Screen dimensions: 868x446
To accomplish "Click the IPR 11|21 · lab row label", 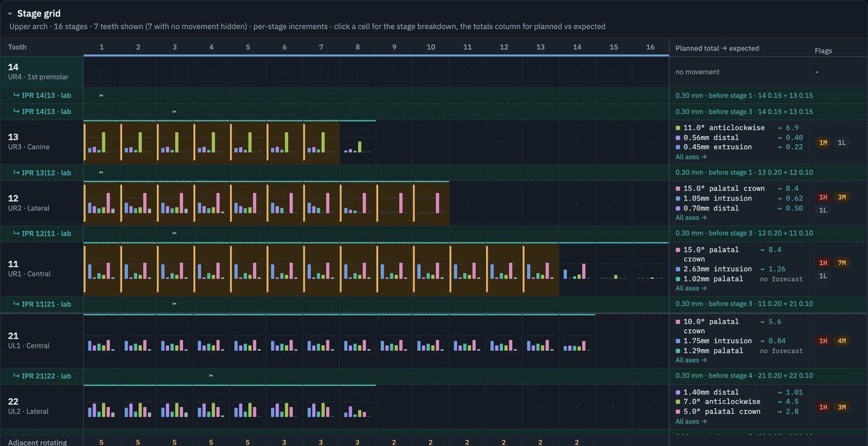I will tap(42, 304).
